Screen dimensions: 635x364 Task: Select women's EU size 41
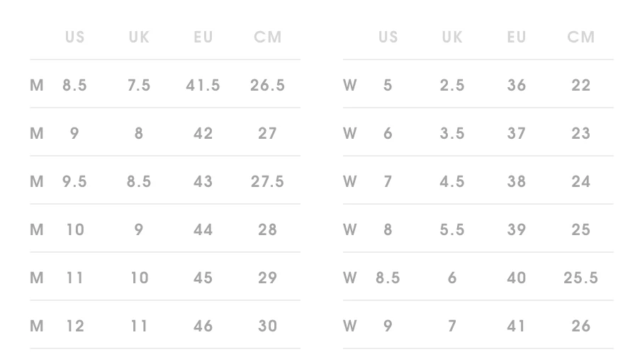(517, 326)
